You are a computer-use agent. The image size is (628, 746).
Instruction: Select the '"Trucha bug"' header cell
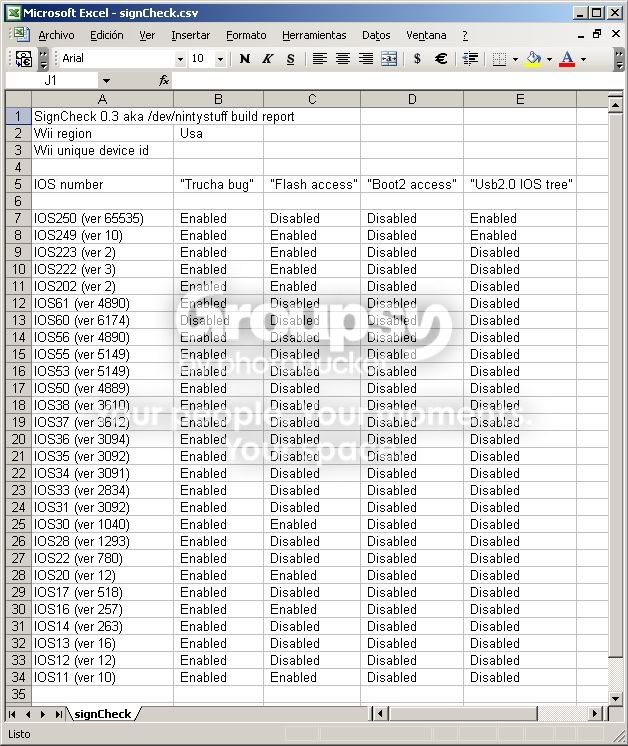pos(218,185)
